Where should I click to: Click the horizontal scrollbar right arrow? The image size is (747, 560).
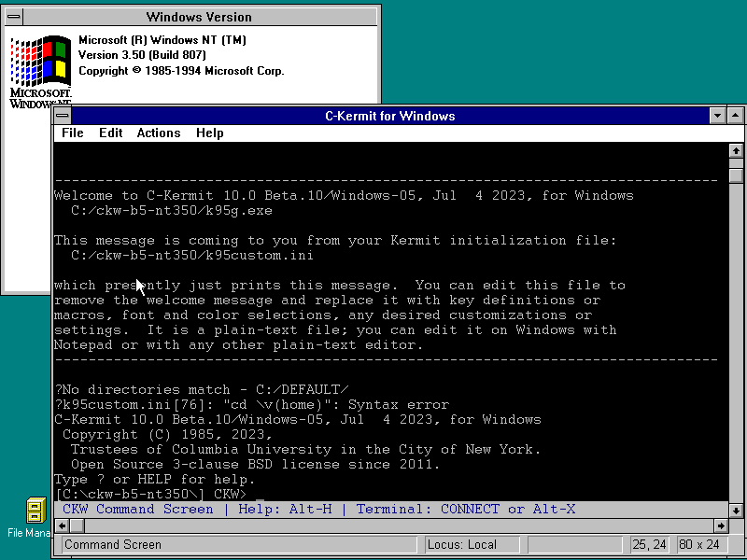point(721,525)
